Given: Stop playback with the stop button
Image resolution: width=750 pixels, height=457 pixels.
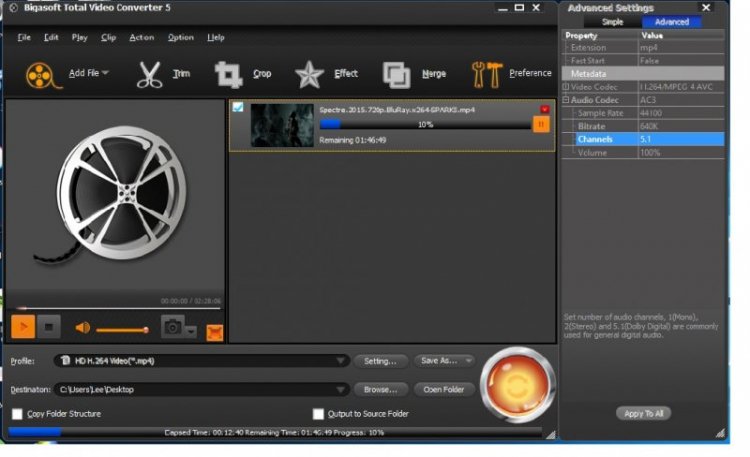Looking at the screenshot, I should (49, 327).
